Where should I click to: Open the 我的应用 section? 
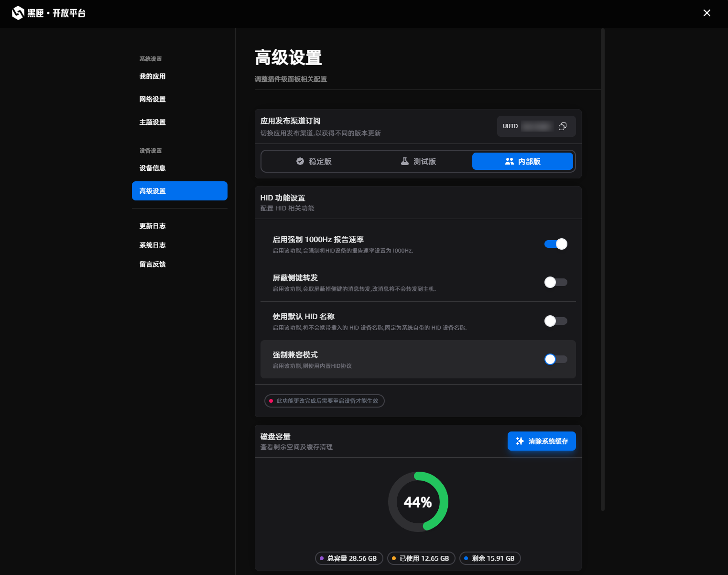pos(152,76)
